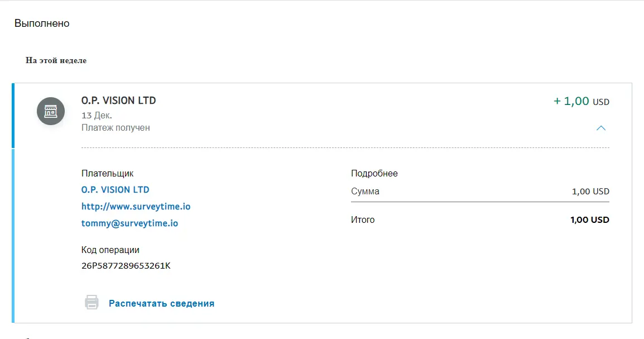Click the Подробнее heading
The width and height of the screenshot is (644, 339).
coord(374,173)
